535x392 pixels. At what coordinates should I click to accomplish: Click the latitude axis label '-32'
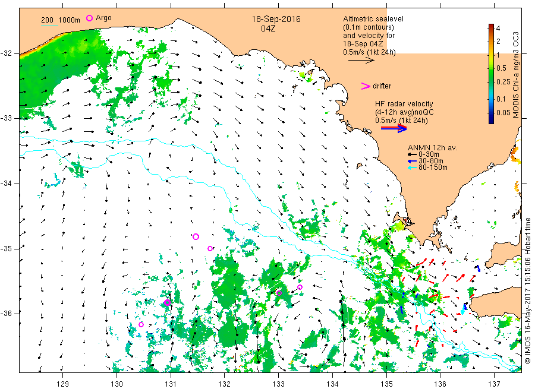click(6, 53)
